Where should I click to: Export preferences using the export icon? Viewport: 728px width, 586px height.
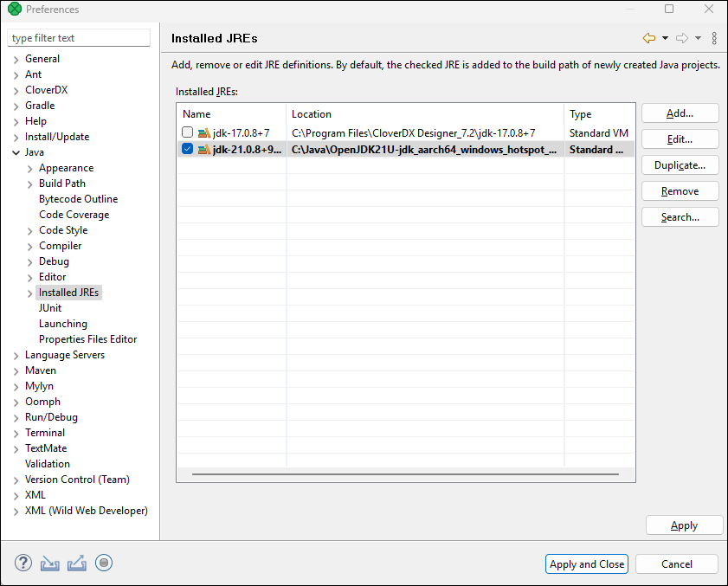76,563
